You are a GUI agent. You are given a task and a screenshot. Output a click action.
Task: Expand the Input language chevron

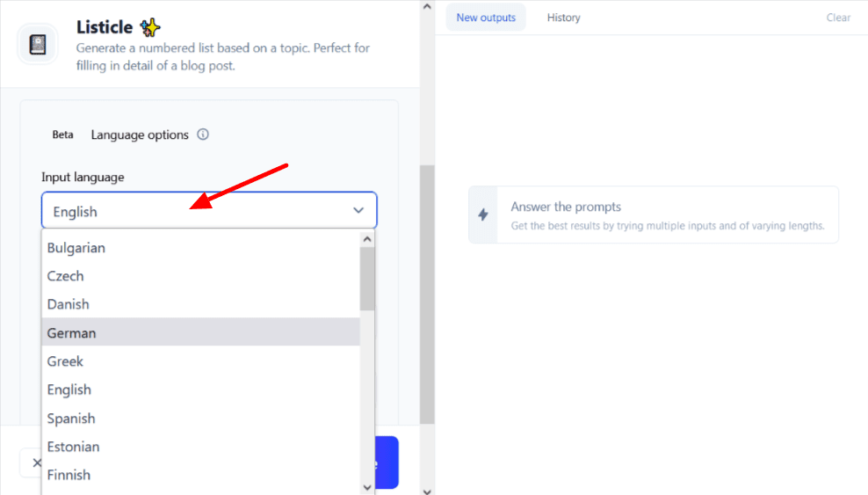pos(358,210)
